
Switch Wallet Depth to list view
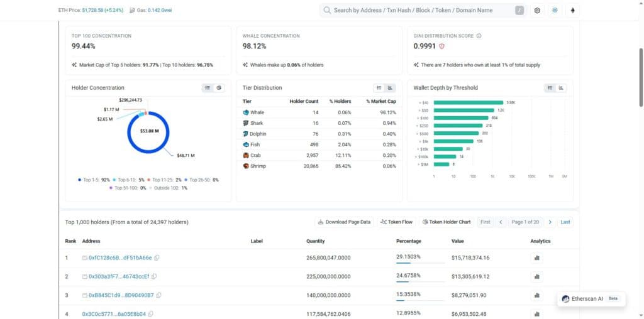pos(550,88)
